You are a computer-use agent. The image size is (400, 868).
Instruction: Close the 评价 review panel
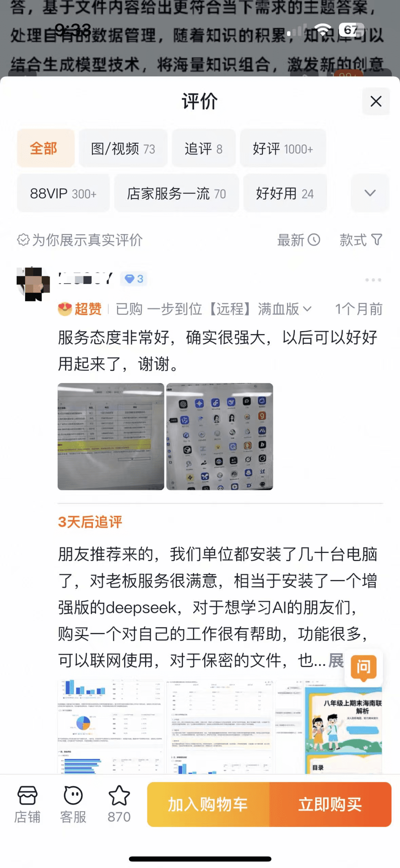tap(376, 101)
